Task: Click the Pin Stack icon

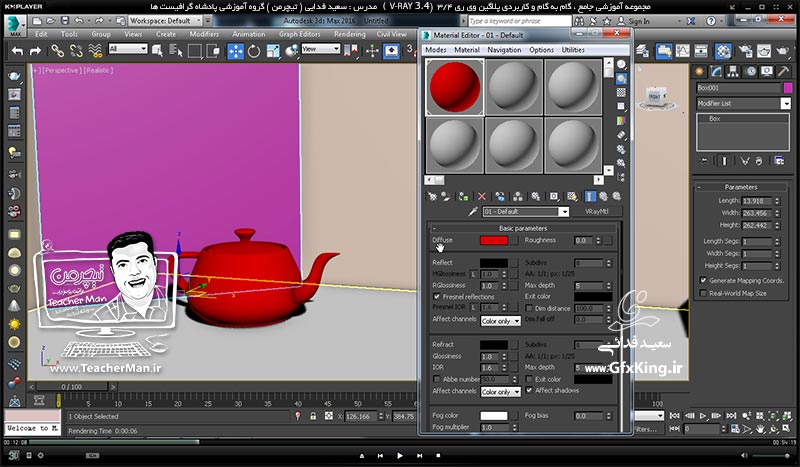Action: coord(704,161)
